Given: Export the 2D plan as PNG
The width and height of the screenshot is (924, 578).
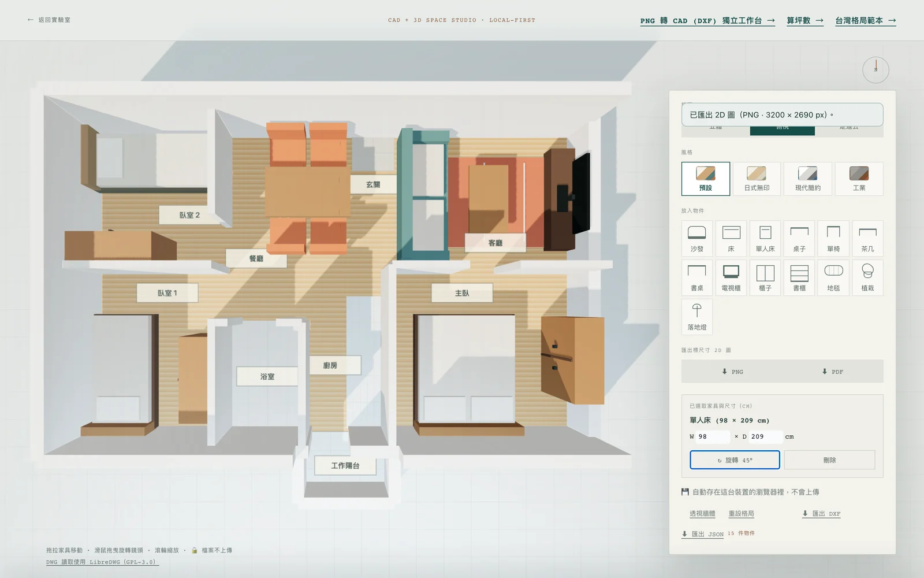Looking at the screenshot, I should [732, 372].
